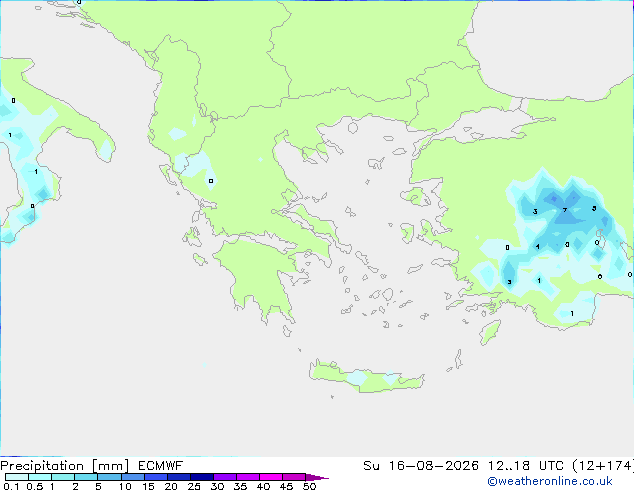Select bright magenta swatch between 40 and 45

click(x=271, y=477)
